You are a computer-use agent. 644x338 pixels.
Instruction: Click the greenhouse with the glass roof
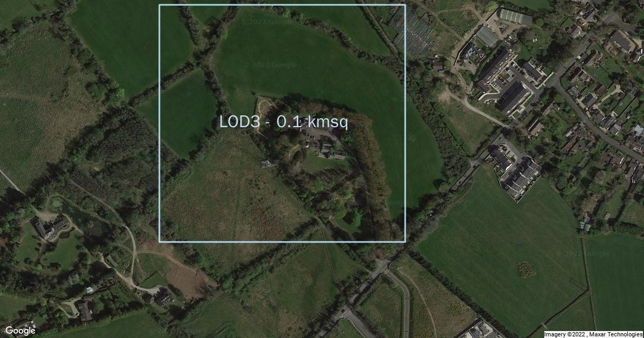(x=515, y=17)
